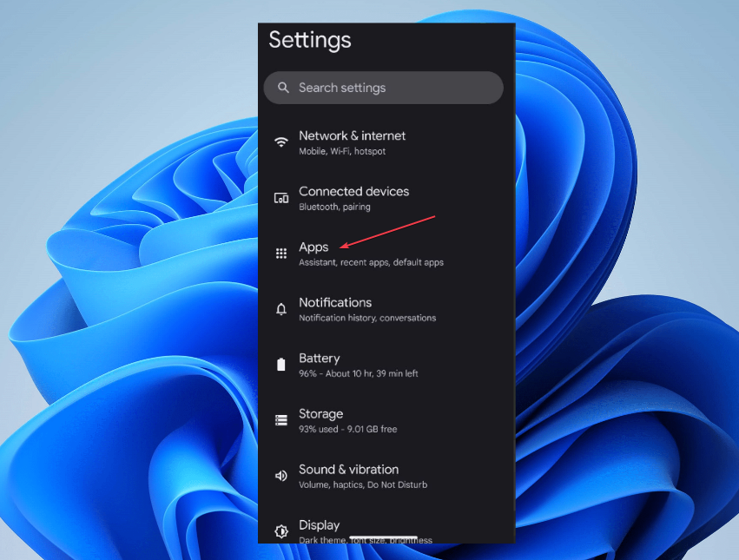Tap the Sound & vibration speaker icon
Image resolution: width=739 pixels, height=560 pixels.
tap(281, 476)
